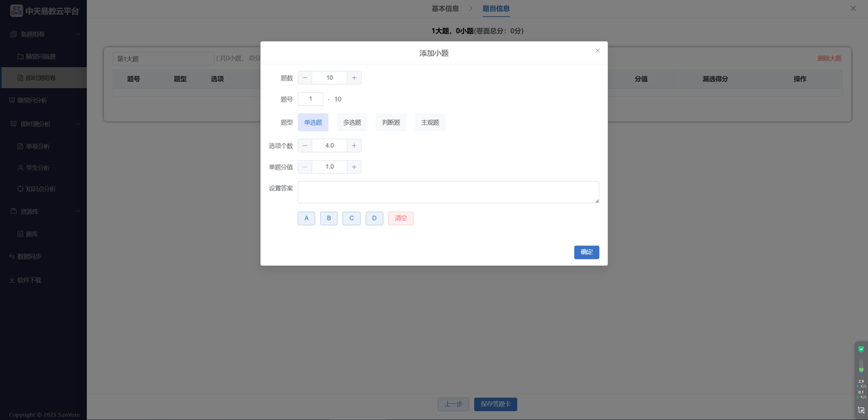This screenshot has width=868, height=420.
Task: Increase 选项个数 using the plus icon
Action: (354, 146)
